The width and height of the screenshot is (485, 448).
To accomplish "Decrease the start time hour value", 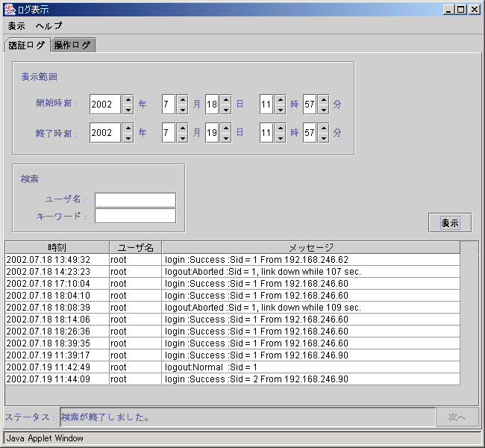I will tap(280, 109).
